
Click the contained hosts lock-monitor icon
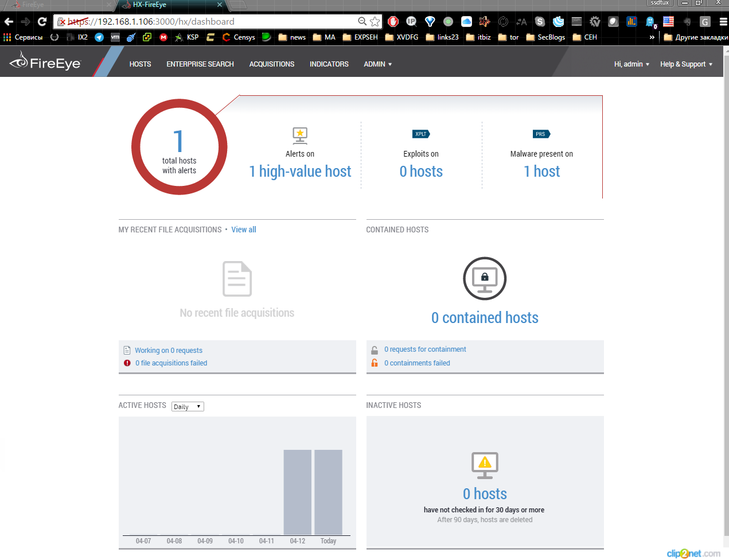point(485,278)
